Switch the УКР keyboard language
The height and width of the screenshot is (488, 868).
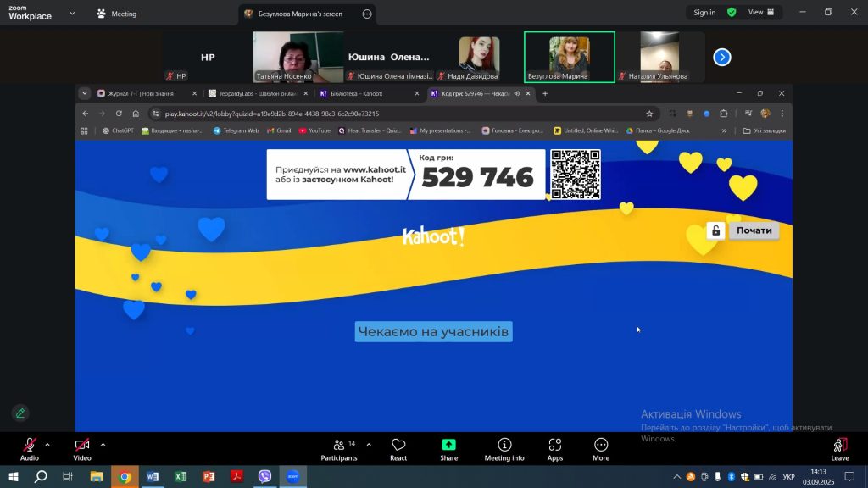point(789,476)
